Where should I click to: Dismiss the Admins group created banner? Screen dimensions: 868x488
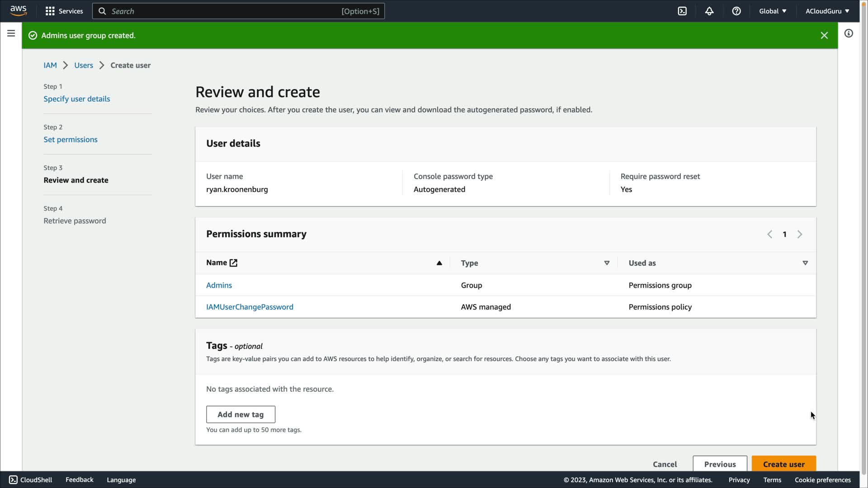click(x=824, y=35)
